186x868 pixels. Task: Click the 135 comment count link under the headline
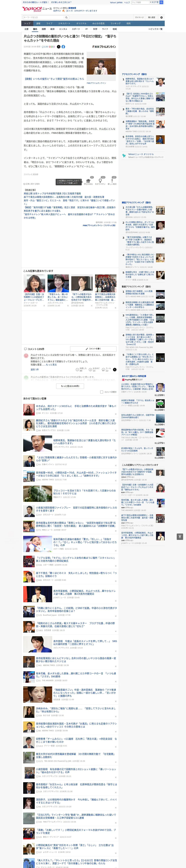46,47
